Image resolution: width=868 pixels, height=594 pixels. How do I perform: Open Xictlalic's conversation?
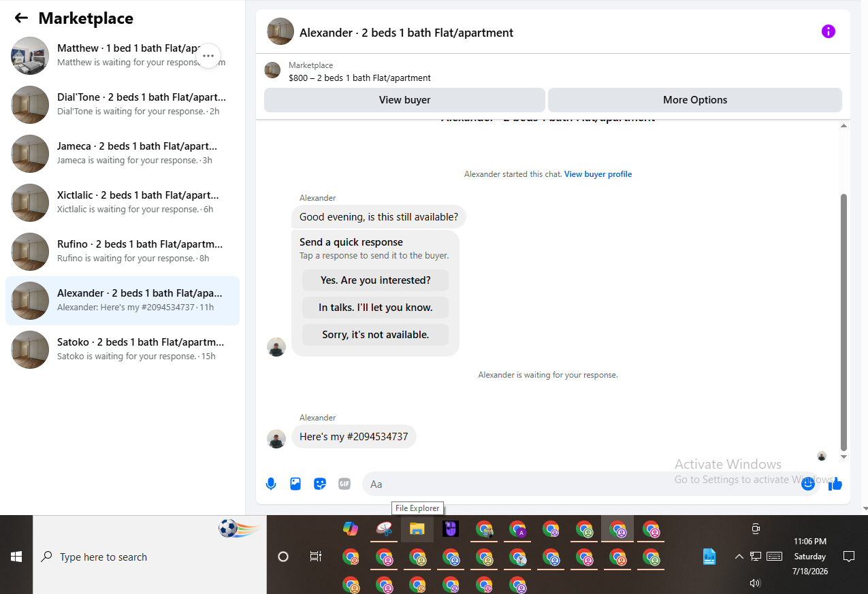(x=123, y=203)
